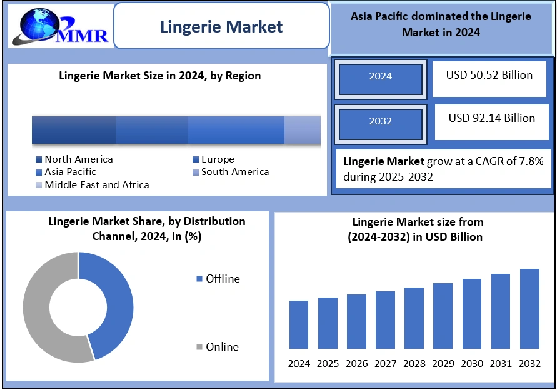The height and width of the screenshot is (392, 557).
Task: Click the gray Online donut segment
Action: click(x=39, y=313)
